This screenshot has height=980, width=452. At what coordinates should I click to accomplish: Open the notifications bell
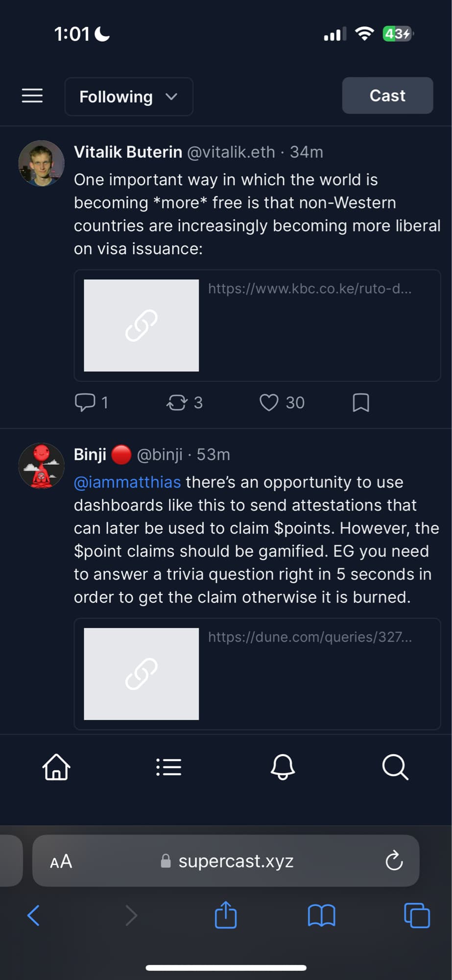click(283, 767)
